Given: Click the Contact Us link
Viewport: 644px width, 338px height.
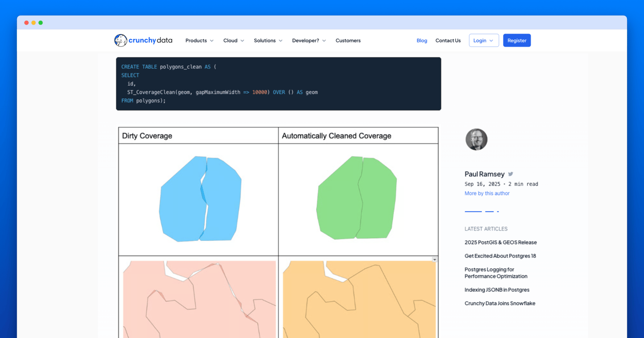Looking at the screenshot, I should [x=448, y=41].
